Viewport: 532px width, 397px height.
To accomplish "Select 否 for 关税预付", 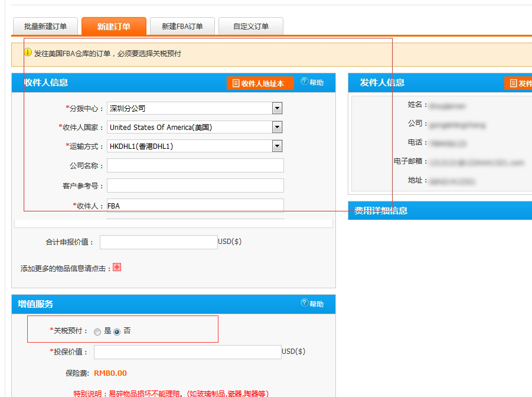I will point(117,332).
